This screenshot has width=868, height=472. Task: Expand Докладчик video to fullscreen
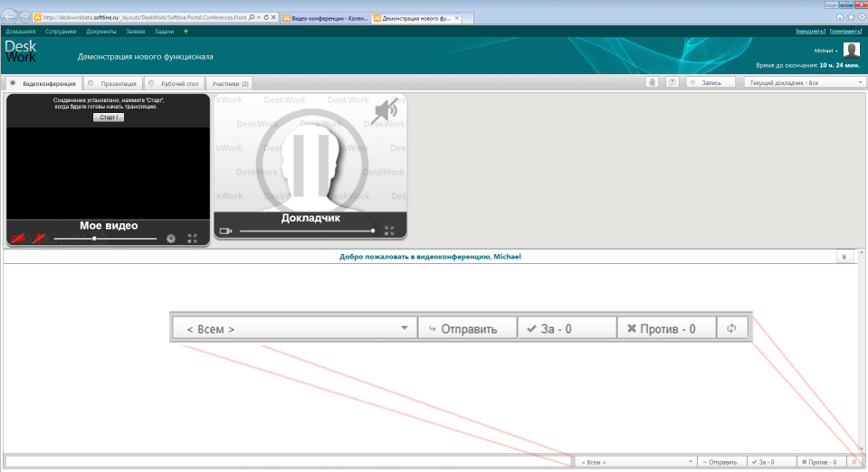click(389, 231)
